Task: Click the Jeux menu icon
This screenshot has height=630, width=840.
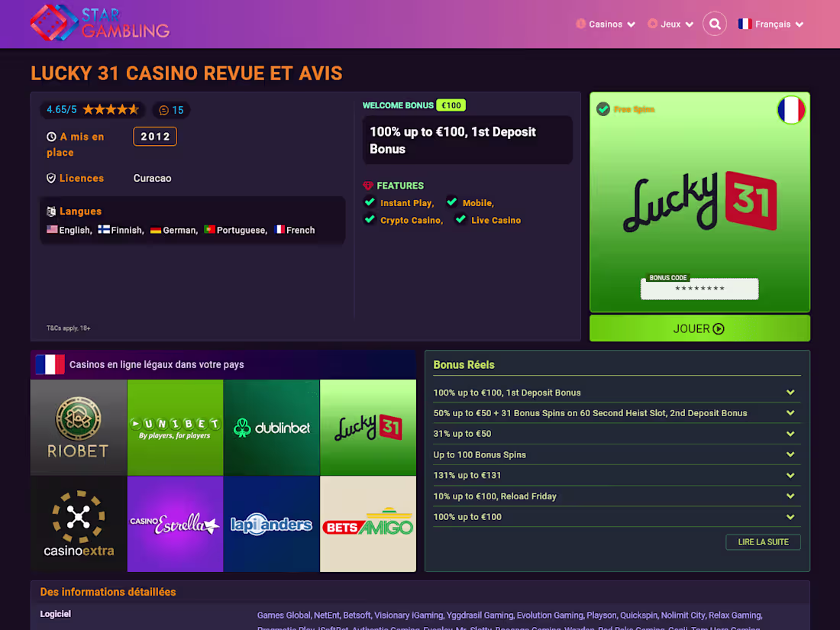Action: (652, 24)
